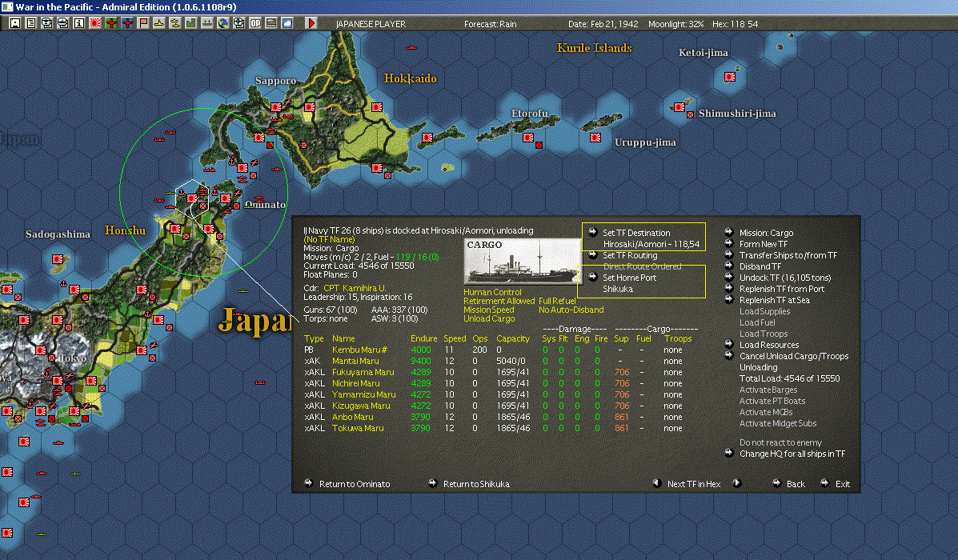Select the Sadogashima base flag
Image resolution: width=958 pixels, height=560 pixels.
point(58,259)
